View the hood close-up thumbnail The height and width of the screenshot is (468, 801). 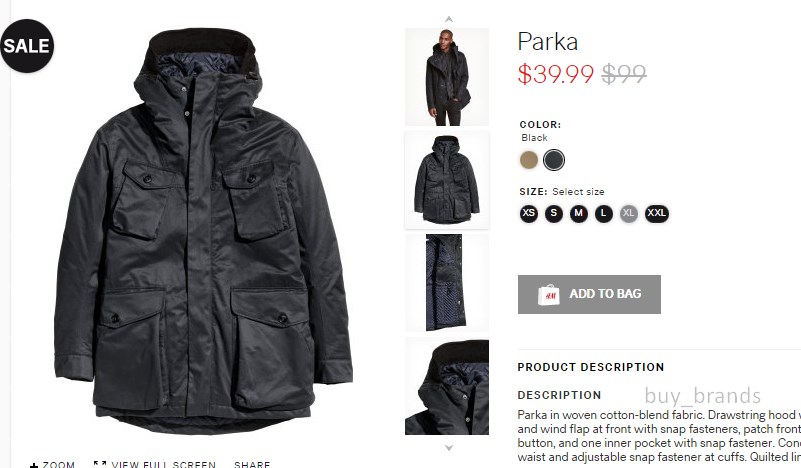pyautogui.click(x=447, y=387)
